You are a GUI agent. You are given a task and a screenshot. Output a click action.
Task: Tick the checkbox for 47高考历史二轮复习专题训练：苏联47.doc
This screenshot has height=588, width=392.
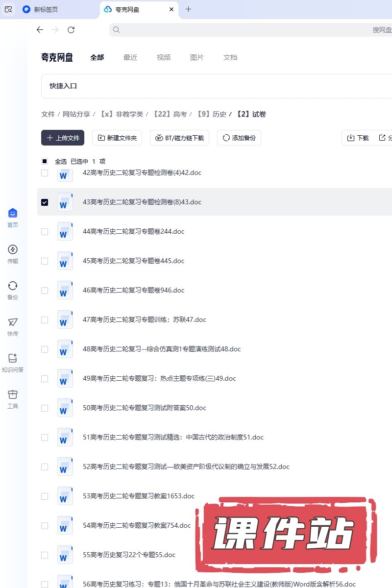point(45,320)
